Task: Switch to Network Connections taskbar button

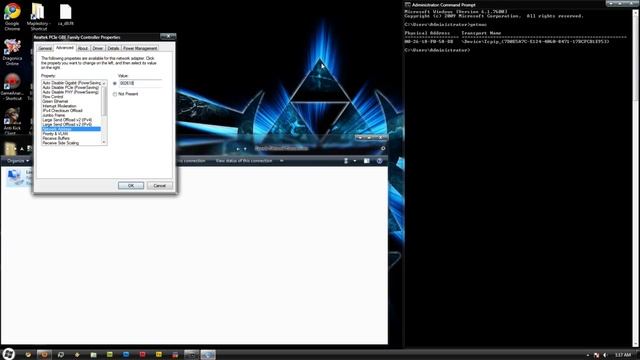Action: pos(208,355)
